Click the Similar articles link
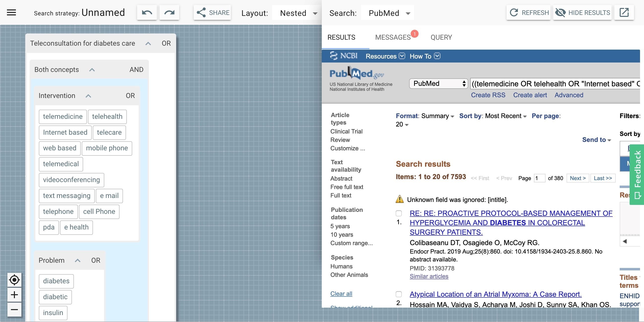 [429, 276]
